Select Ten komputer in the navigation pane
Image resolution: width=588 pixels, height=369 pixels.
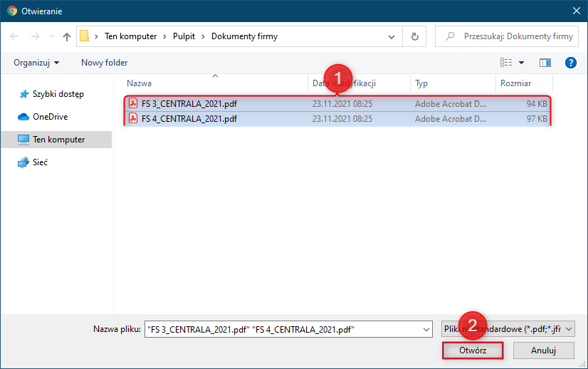click(x=56, y=140)
